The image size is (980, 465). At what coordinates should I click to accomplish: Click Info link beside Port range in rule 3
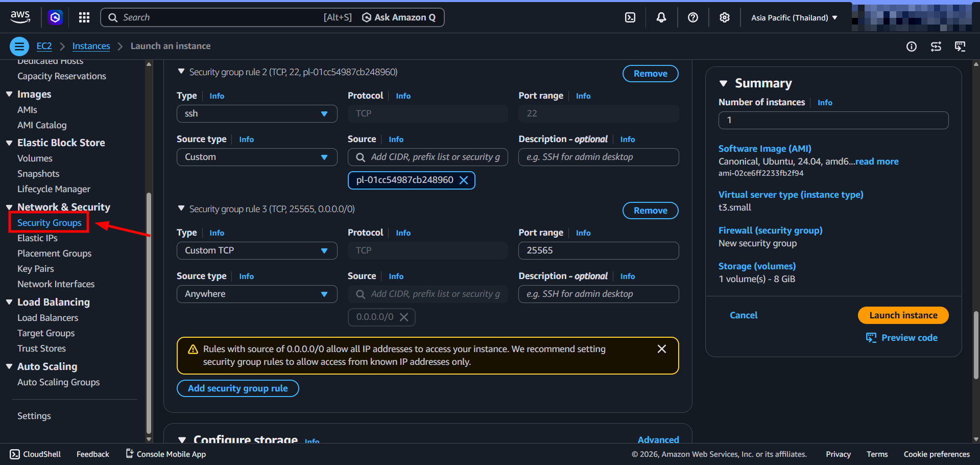click(583, 233)
